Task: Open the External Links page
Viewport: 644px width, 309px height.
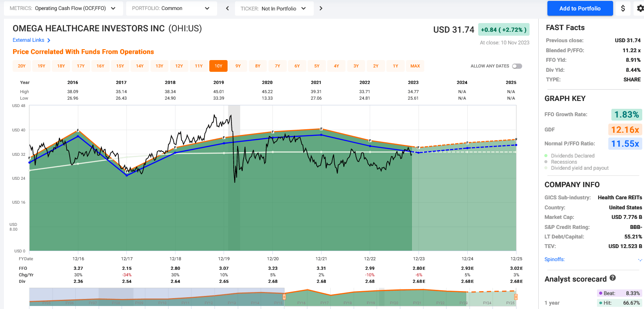Action: (x=29, y=40)
